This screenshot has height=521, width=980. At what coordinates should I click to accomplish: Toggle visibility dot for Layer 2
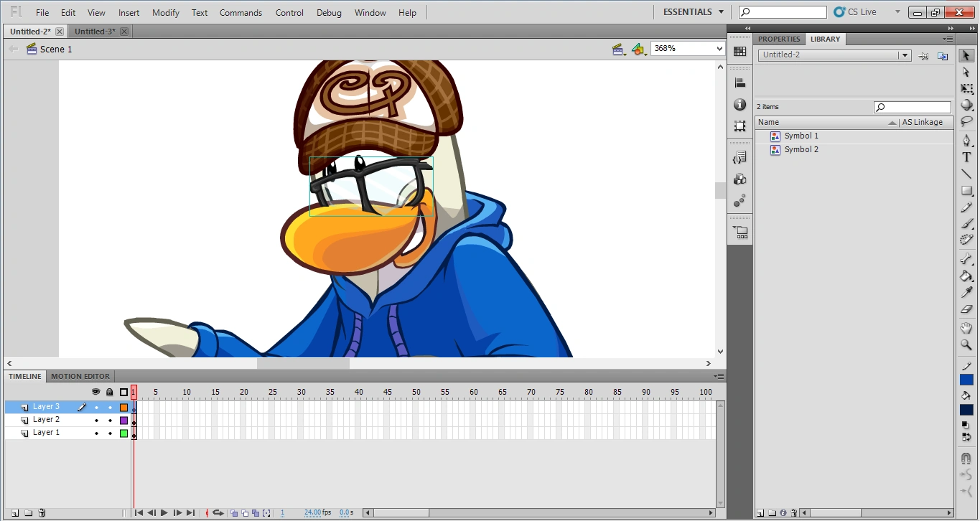click(96, 421)
